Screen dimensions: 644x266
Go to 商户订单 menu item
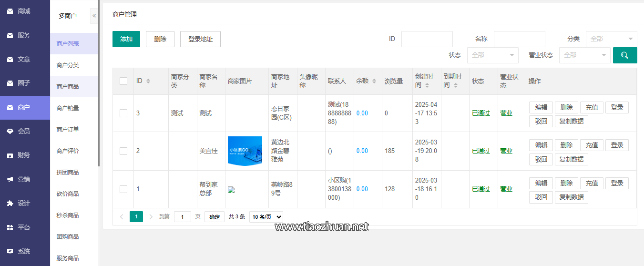(68, 129)
